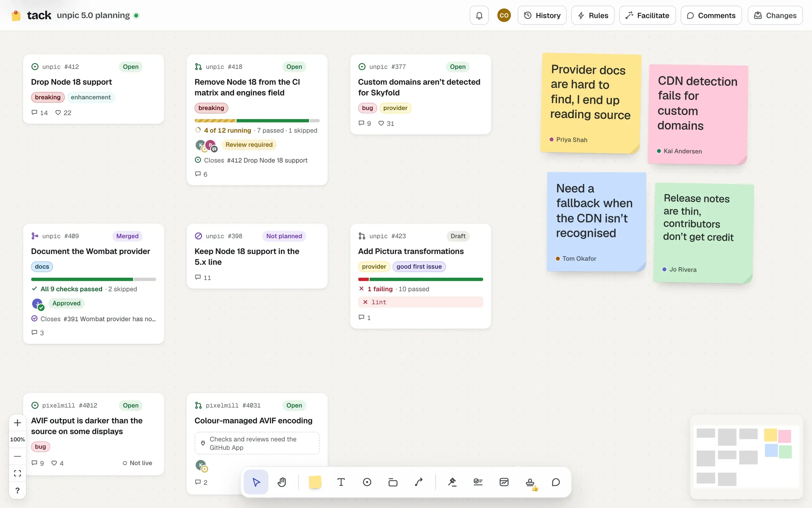This screenshot has height=508, width=812.
Task: Click the Approved badge on #409
Action: 66,303
